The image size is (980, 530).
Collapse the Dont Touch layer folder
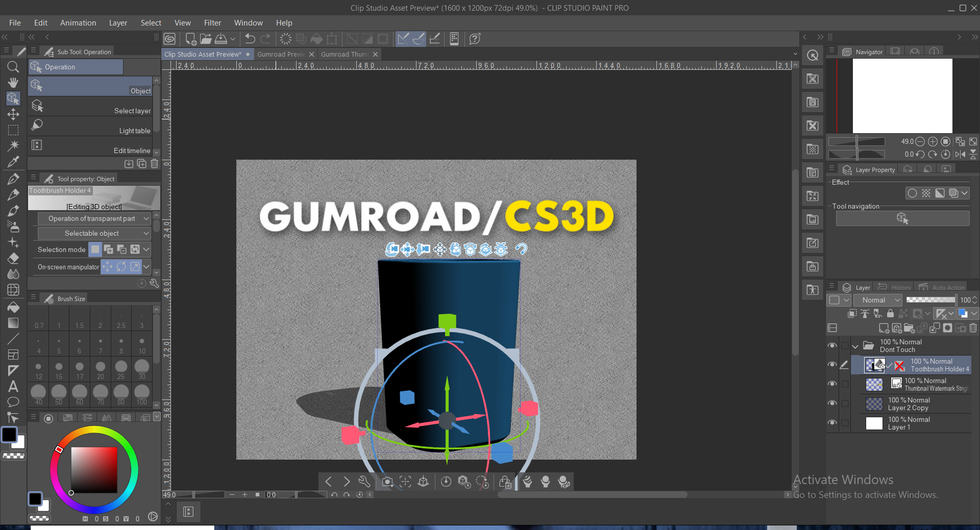click(x=855, y=346)
